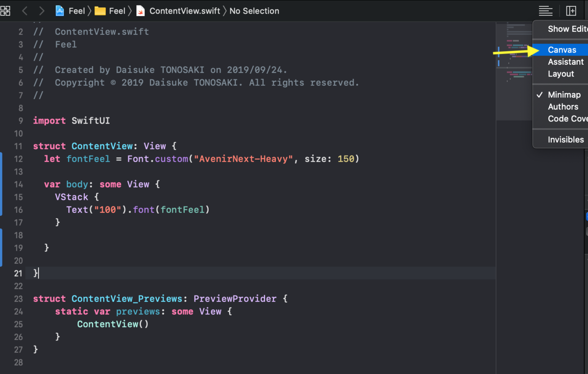Open the related items grid menu
The image size is (588, 374).
(x=5, y=10)
